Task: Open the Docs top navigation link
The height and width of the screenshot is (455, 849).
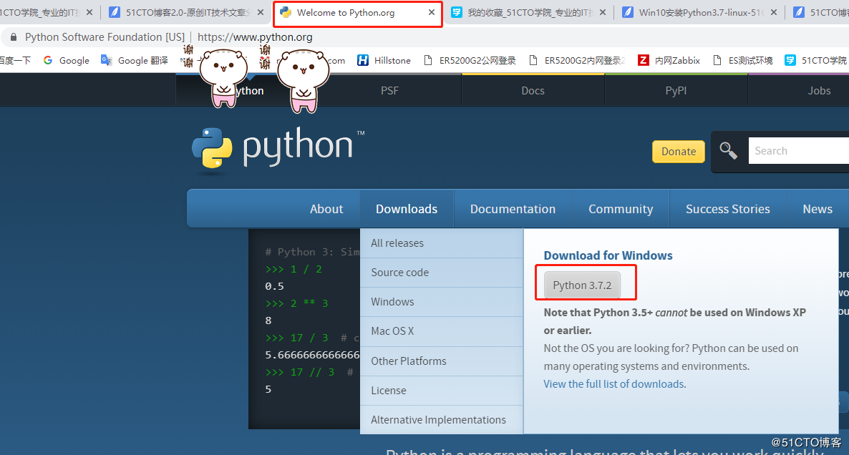Action: tap(533, 90)
